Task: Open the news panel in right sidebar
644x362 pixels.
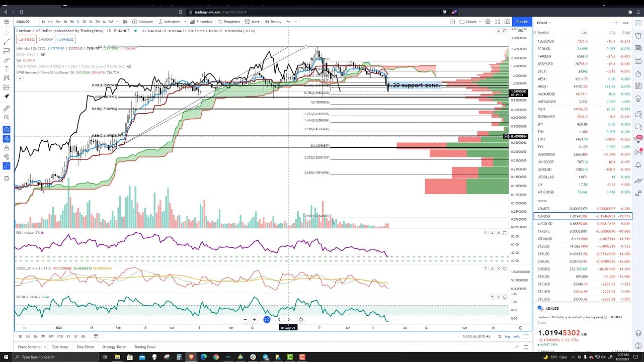Action: 638,49
